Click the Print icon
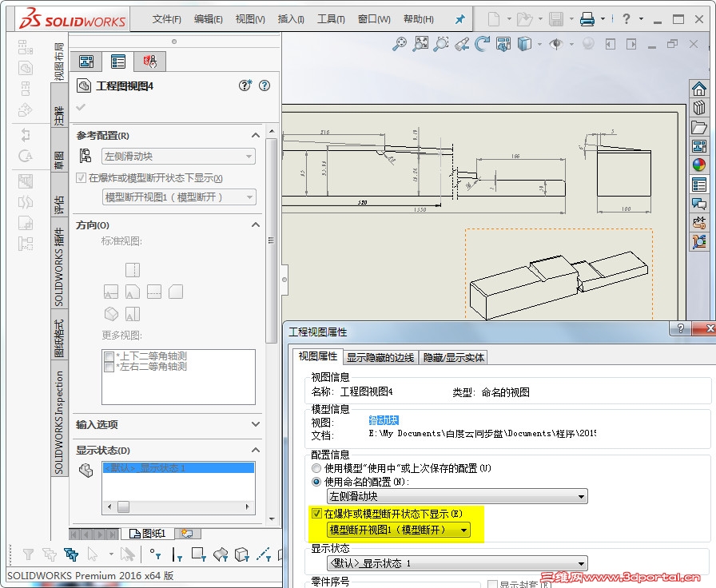716x588 pixels. 587,18
